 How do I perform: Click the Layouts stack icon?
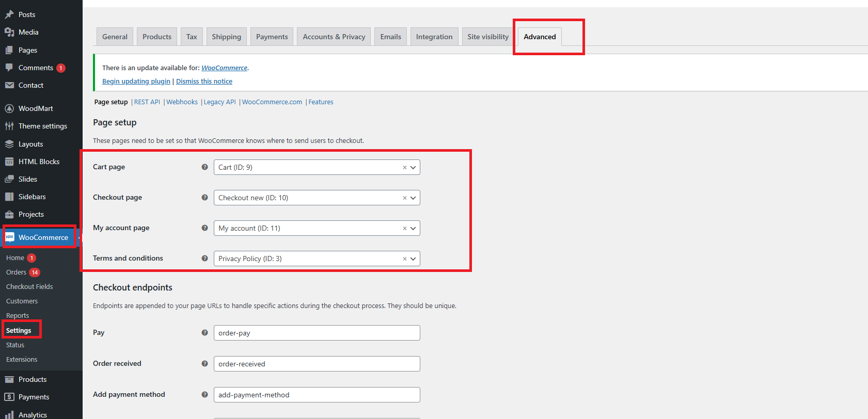tap(9, 144)
